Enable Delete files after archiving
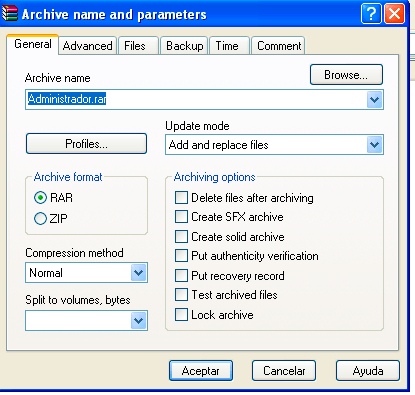Viewport: 415px width, 395px height. 181,197
